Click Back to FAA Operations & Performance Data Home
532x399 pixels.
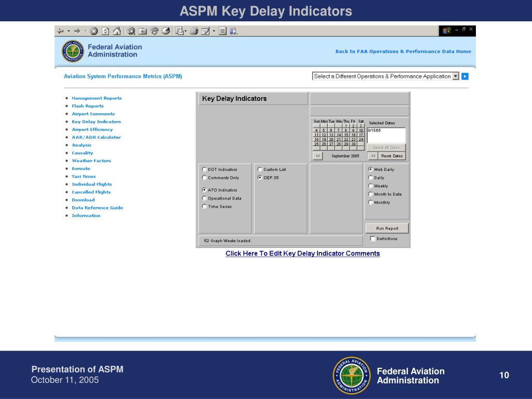pyautogui.click(x=403, y=51)
